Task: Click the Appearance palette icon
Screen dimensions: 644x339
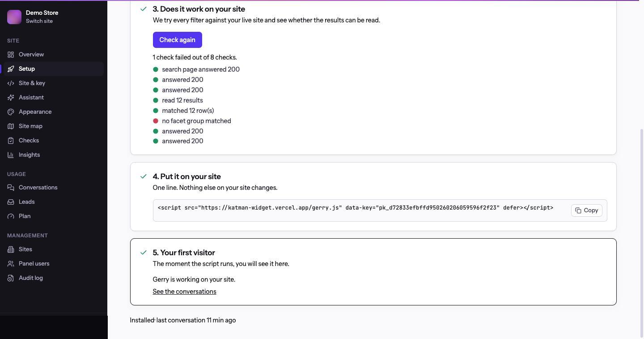Action: coord(11,112)
